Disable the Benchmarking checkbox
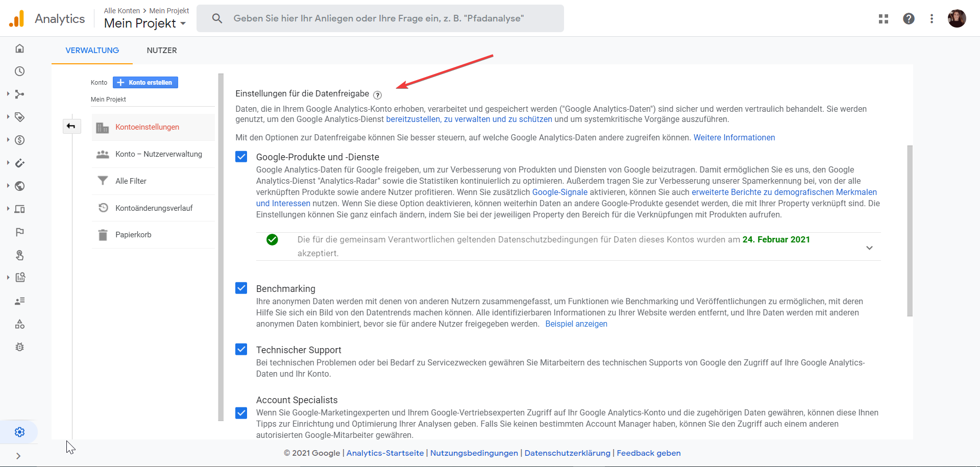This screenshot has height=467, width=980. (x=241, y=288)
